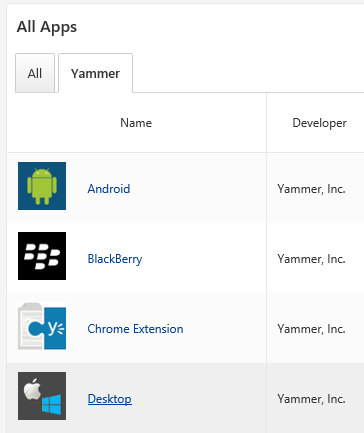Screen dimensions: 364x433
Task: Open the BlackBerry app link
Action: tap(115, 259)
